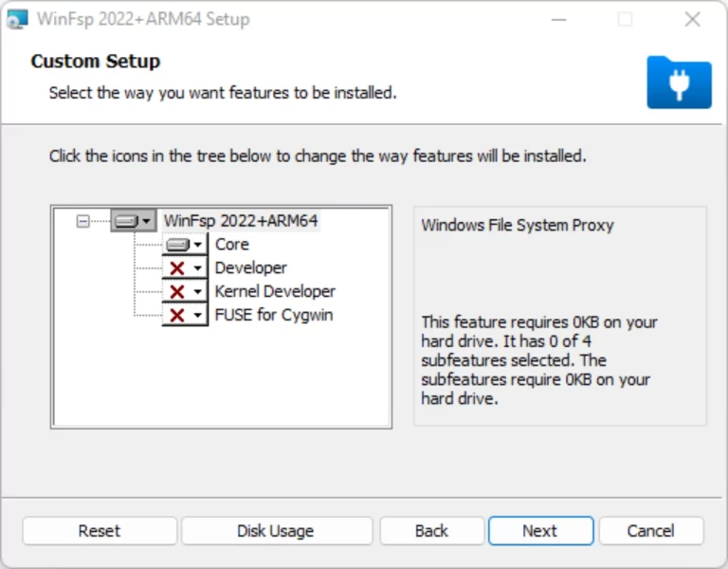Minimize the setup window
Viewport: 728px width, 569px height.
[558, 20]
